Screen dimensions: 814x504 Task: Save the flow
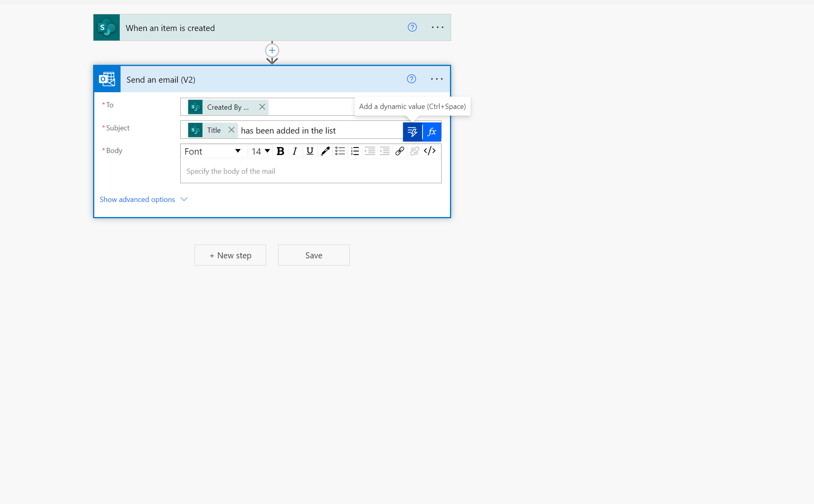tap(314, 255)
